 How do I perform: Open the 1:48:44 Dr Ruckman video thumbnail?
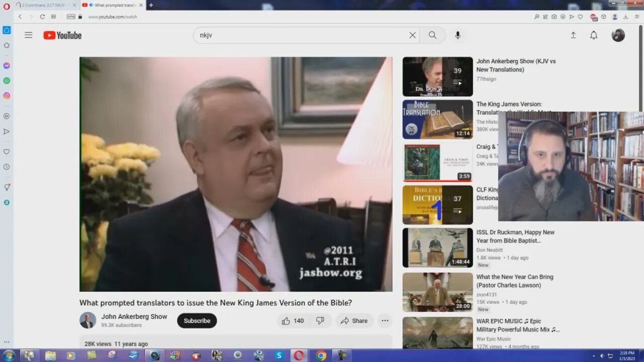click(x=438, y=248)
